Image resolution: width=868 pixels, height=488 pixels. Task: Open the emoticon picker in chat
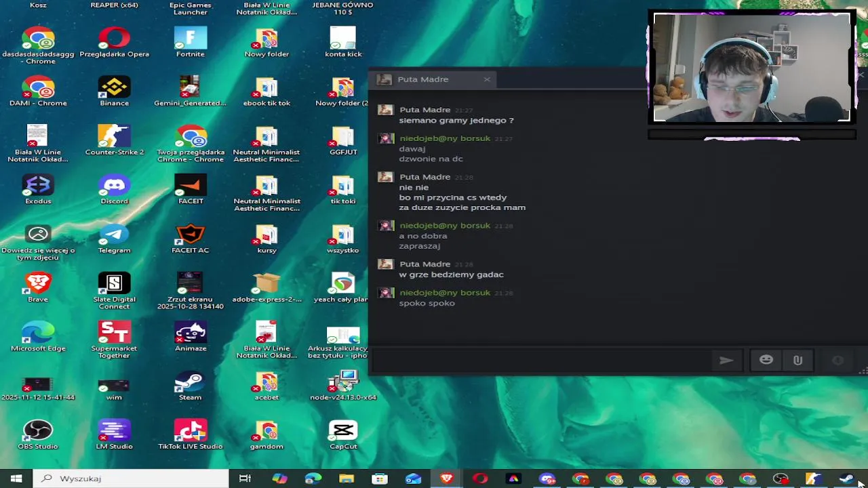coord(766,361)
